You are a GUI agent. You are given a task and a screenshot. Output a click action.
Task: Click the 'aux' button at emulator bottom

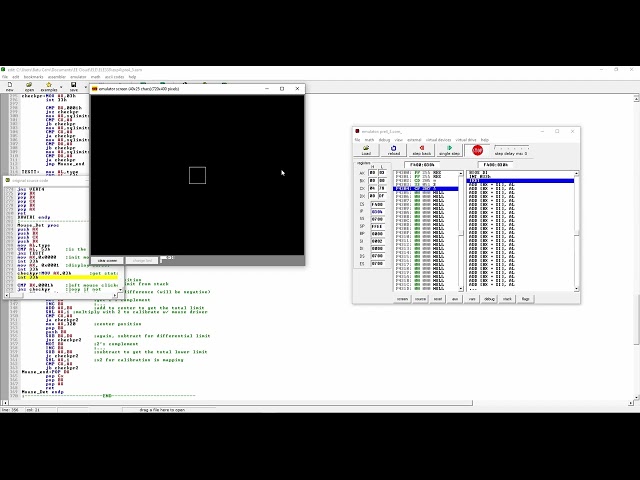pos(455,299)
